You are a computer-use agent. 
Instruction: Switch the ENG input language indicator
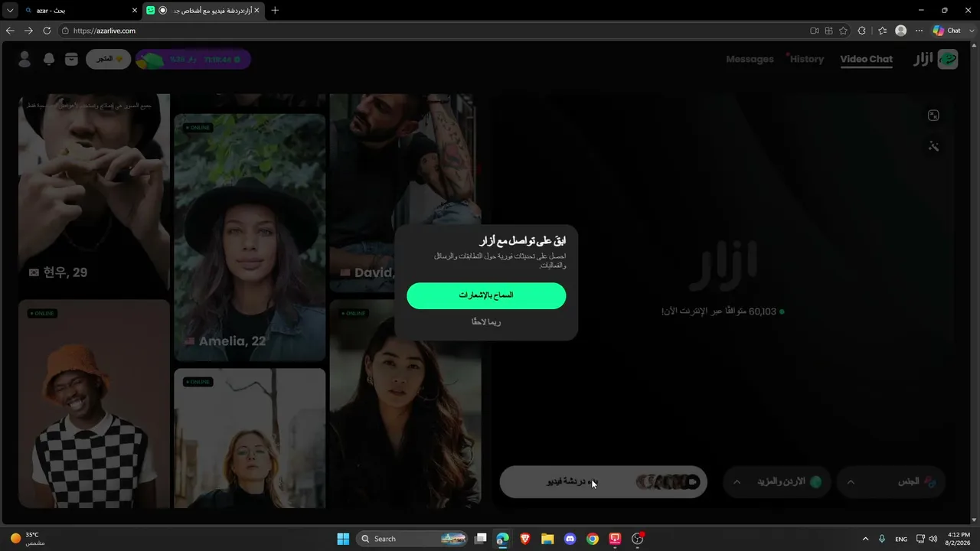(901, 539)
